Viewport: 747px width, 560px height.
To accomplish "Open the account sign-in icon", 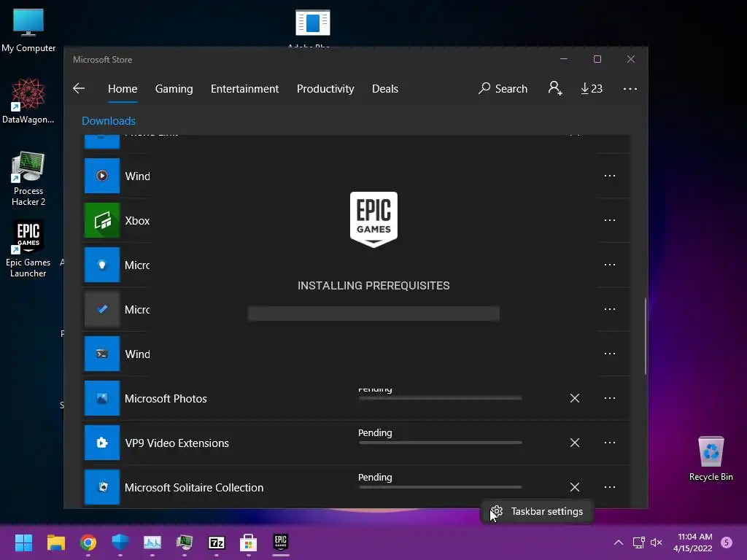I will pyautogui.click(x=555, y=88).
